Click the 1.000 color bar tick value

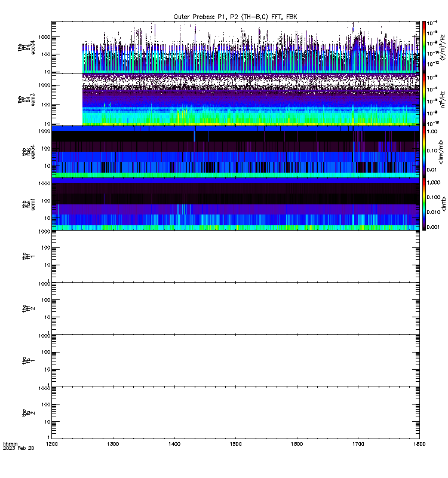click(434, 182)
